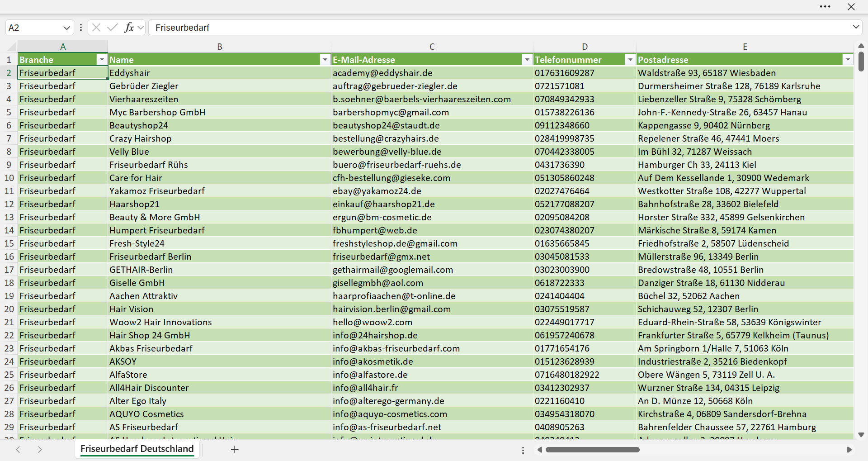Viewport: 868px width, 461px height.
Task: Select address Bahnhofstraße 28, 33602 Bielefeld
Action: [x=745, y=204]
